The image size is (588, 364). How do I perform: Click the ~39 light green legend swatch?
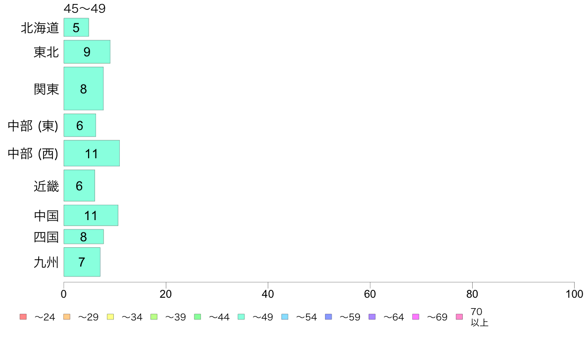pos(154,317)
